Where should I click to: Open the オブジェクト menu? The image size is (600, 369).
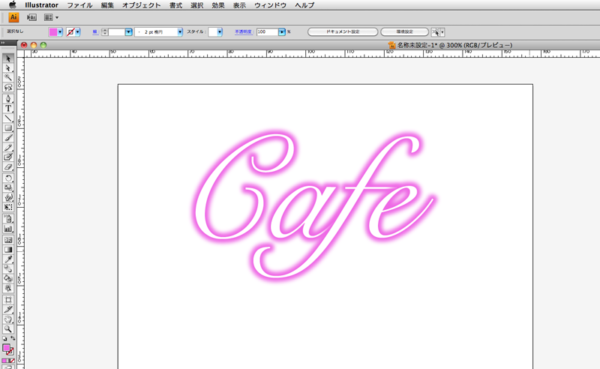coord(141,5)
